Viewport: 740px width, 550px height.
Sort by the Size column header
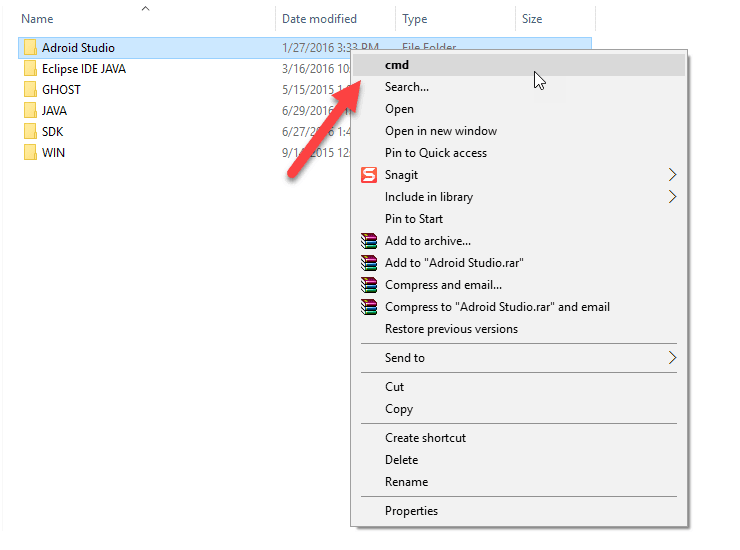532,19
